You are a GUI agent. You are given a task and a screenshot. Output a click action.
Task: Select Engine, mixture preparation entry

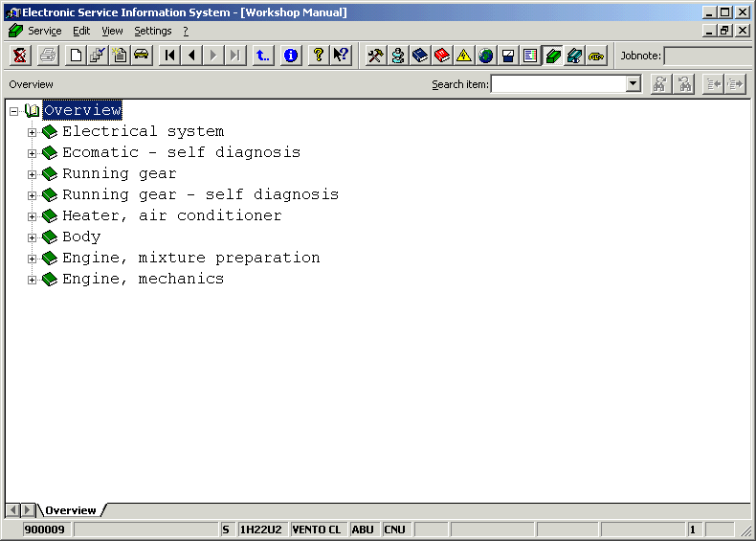click(191, 258)
